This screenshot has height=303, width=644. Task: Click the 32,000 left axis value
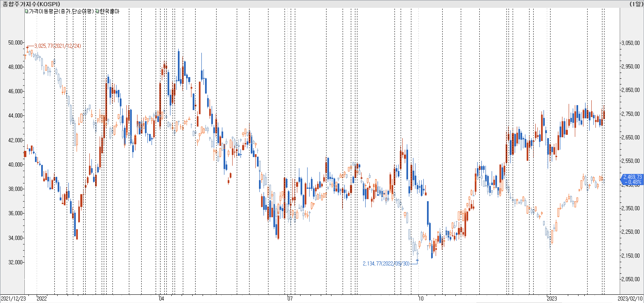pyautogui.click(x=15, y=262)
